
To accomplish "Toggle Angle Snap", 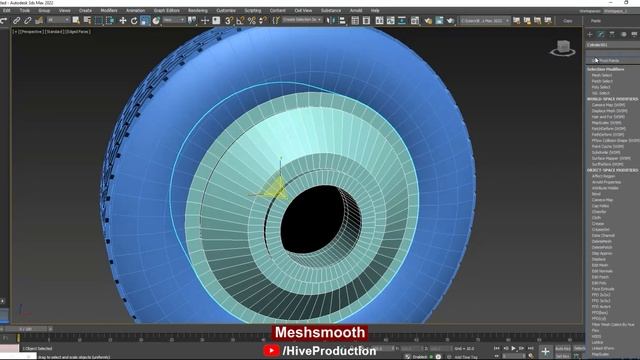I will (x=240, y=20).
